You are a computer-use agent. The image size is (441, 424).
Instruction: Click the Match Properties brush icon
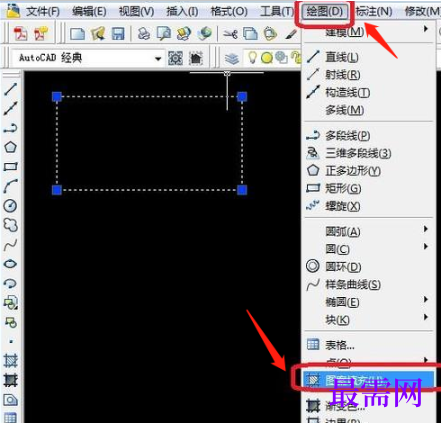click(291, 34)
